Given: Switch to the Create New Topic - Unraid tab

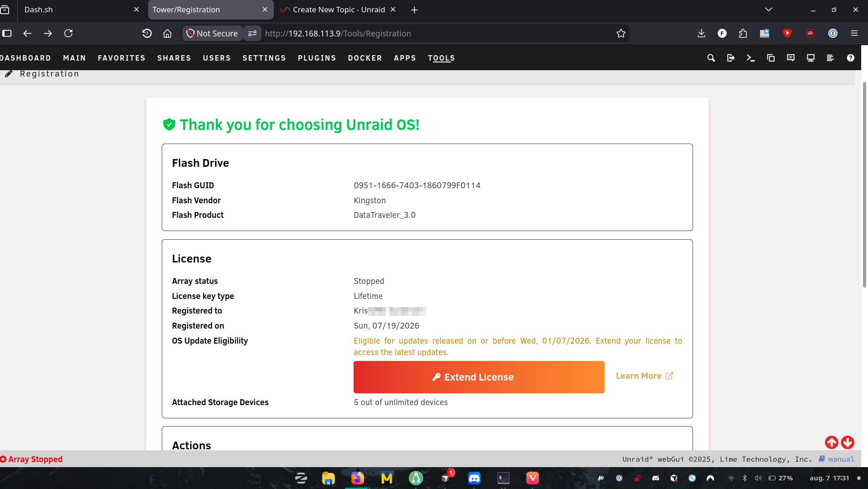Looking at the screenshot, I should [339, 10].
